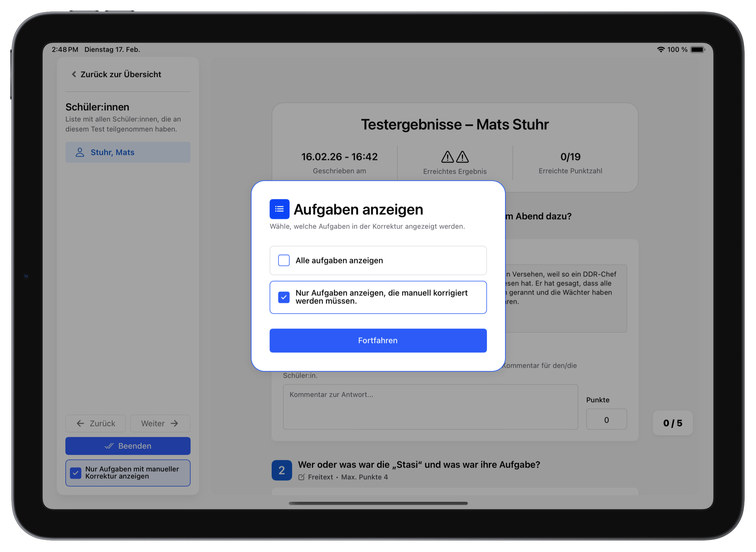Click the warning triangles above Erreichtes Ergebnis

tap(455, 157)
